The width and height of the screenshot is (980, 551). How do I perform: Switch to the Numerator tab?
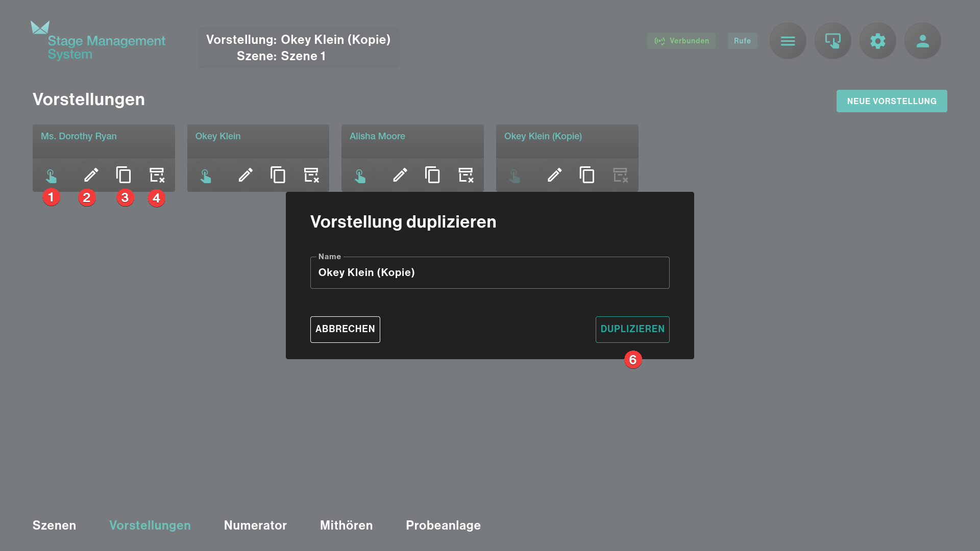tap(255, 525)
